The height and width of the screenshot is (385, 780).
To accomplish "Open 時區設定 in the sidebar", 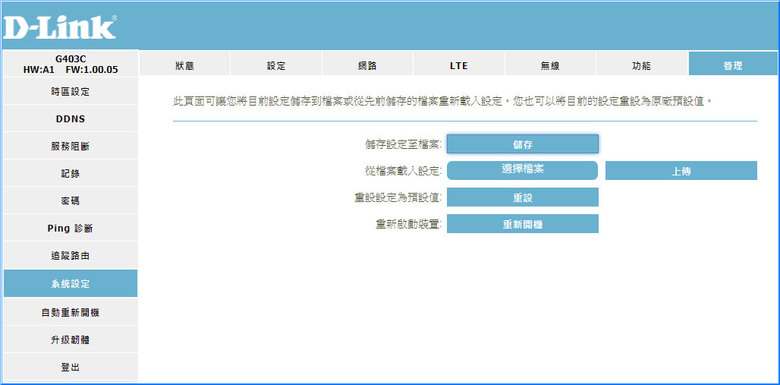I will (x=71, y=92).
